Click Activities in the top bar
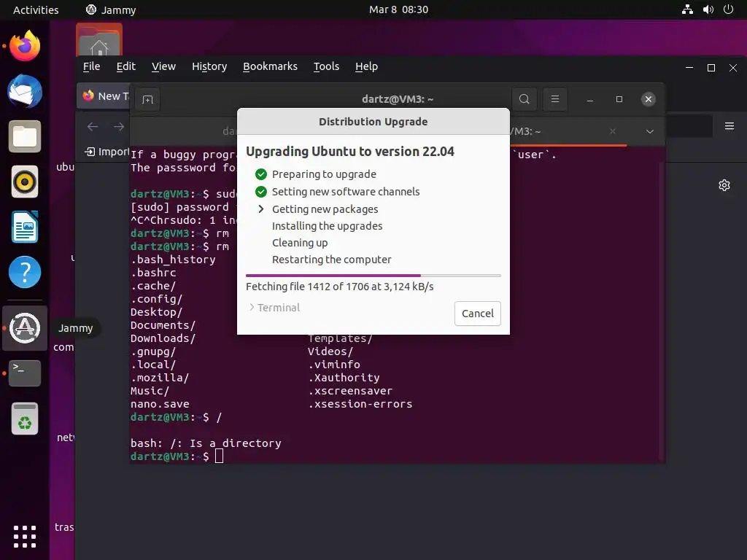747x560 pixels. click(36, 9)
